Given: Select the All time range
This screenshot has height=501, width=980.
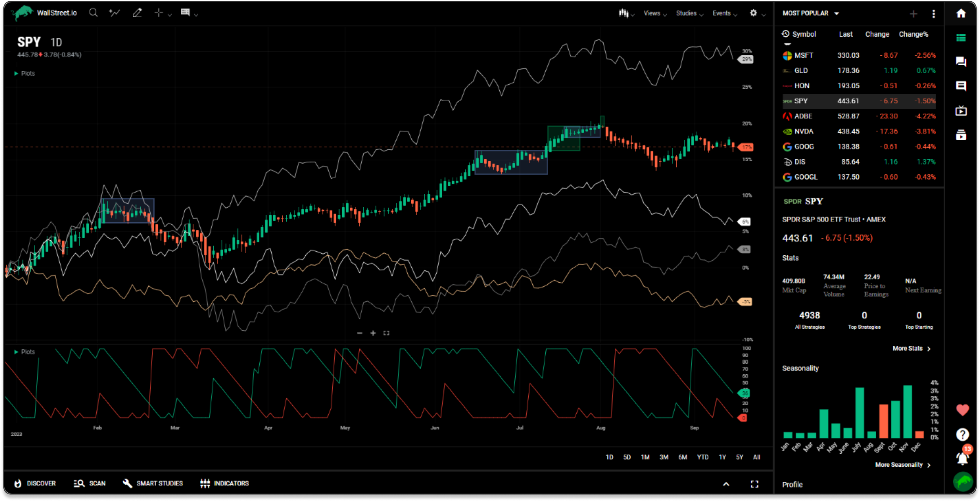Looking at the screenshot, I should pyautogui.click(x=756, y=457).
